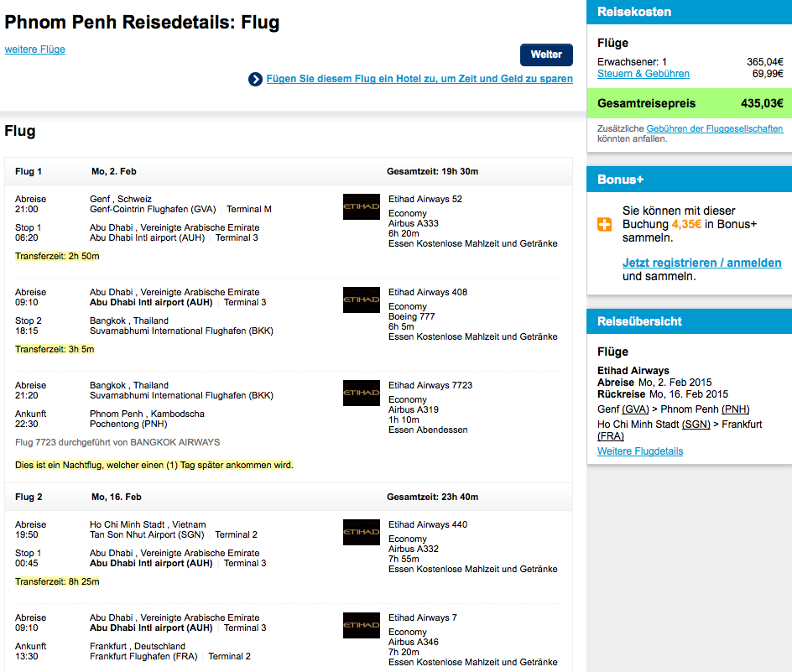Click the Bangkok Airways operated-by note
This screenshot has width=792, height=672.
[x=117, y=442]
